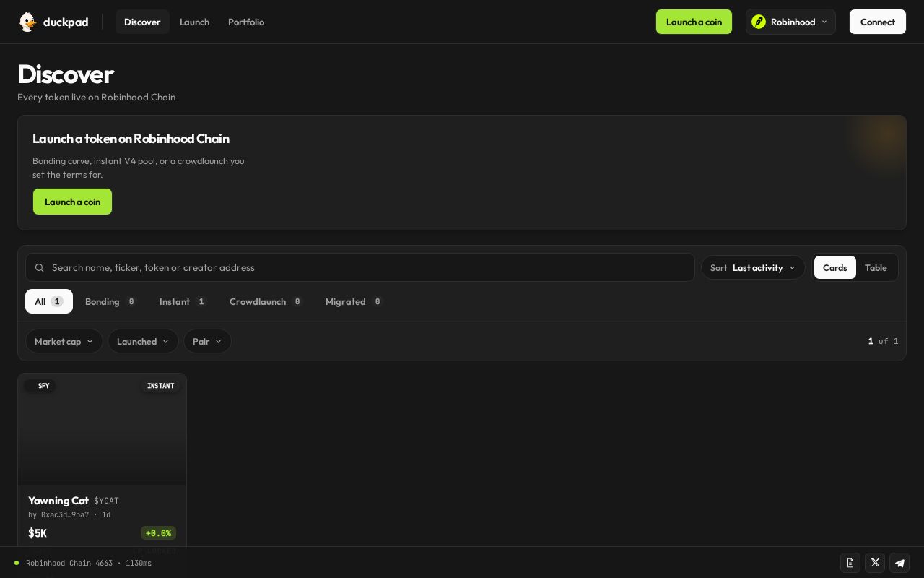This screenshot has height=578, width=924.
Task: Go to the Portfolio nav tab
Action: [x=246, y=22]
